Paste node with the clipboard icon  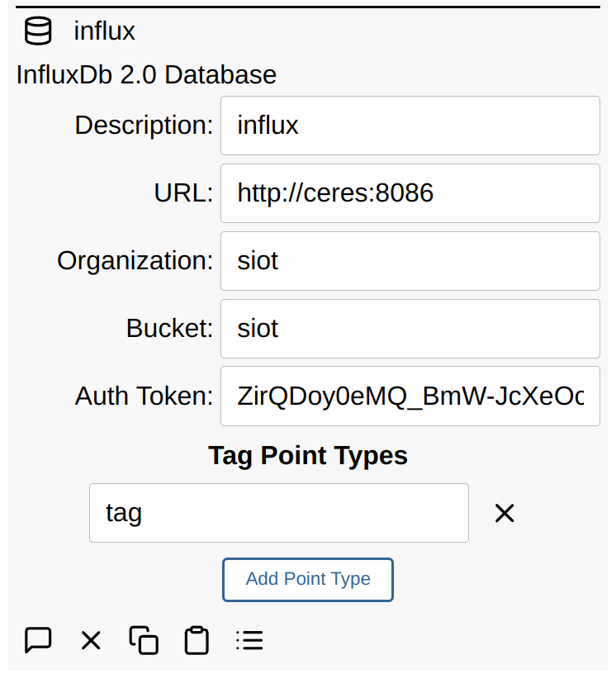tap(197, 640)
